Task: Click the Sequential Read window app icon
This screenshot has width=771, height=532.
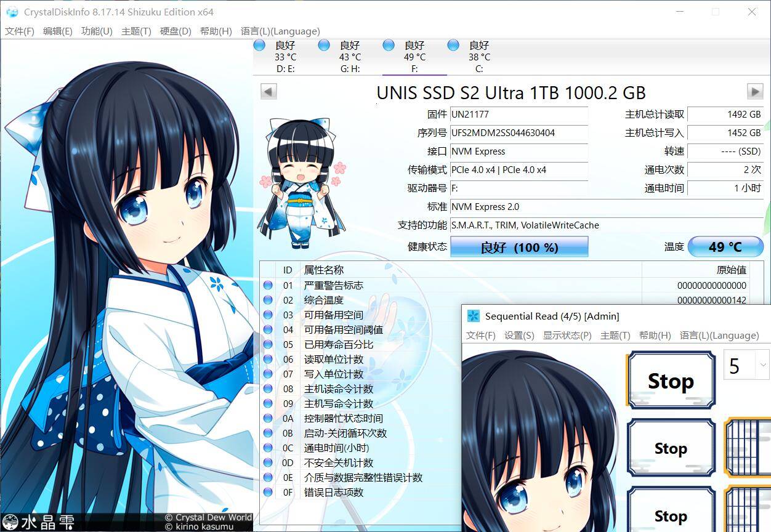Action: point(473,316)
